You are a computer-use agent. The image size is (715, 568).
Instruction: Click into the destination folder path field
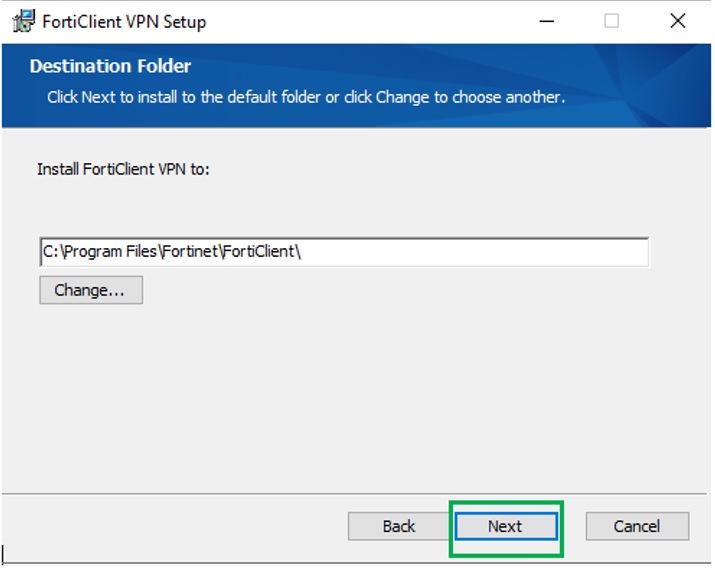pyautogui.click(x=344, y=252)
